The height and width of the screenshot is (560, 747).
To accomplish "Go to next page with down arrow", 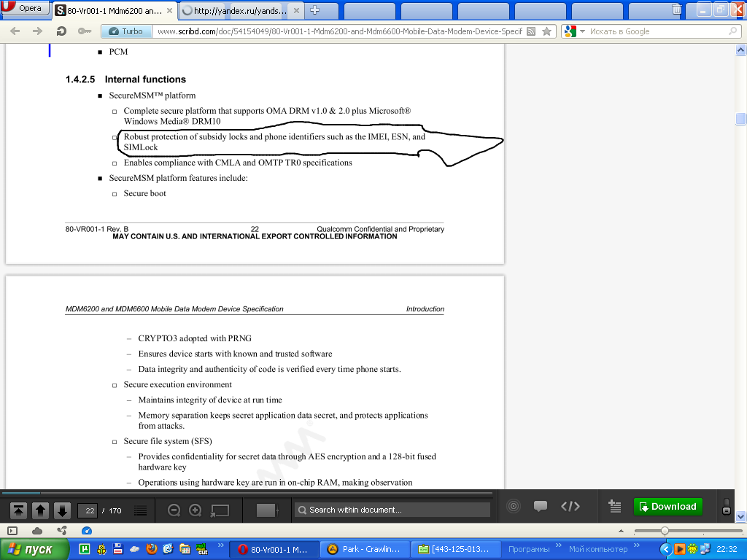I will [x=62, y=510].
